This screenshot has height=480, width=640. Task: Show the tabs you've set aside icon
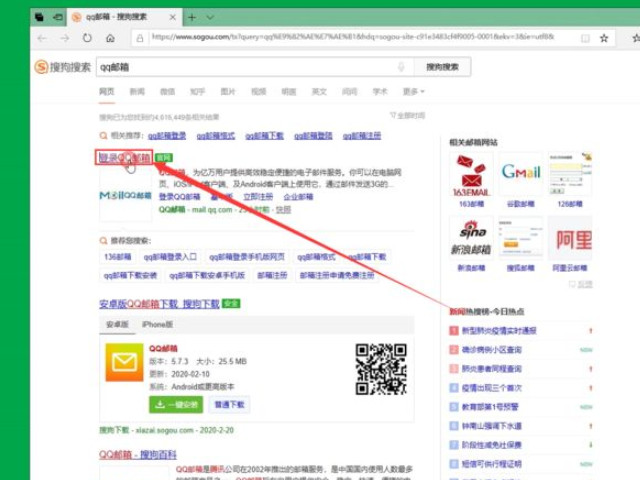[39, 17]
